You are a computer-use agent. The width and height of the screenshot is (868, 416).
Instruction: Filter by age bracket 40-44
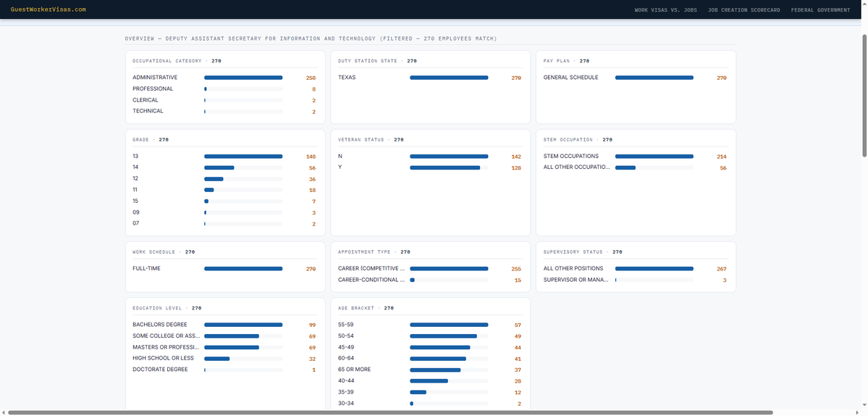click(431, 381)
